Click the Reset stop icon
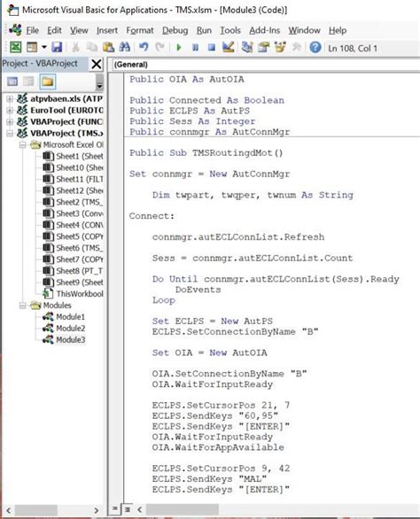The width and height of the screenshot is (420, 519). [x=211, y=48]
